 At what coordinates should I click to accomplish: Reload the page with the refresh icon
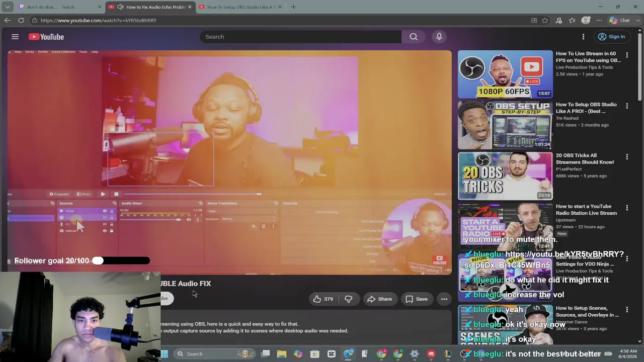(x=21, y=20)
